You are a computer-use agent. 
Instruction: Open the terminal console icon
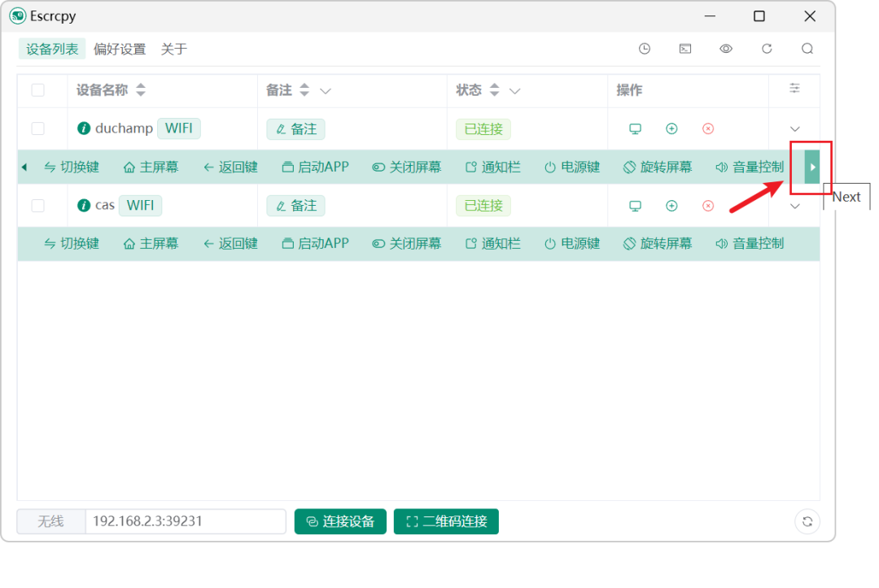click(x=685, y=49)
